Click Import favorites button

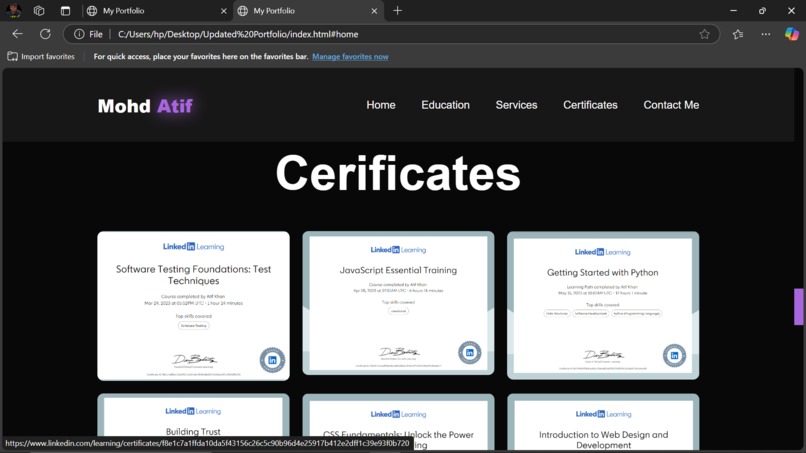pos(41,57)
